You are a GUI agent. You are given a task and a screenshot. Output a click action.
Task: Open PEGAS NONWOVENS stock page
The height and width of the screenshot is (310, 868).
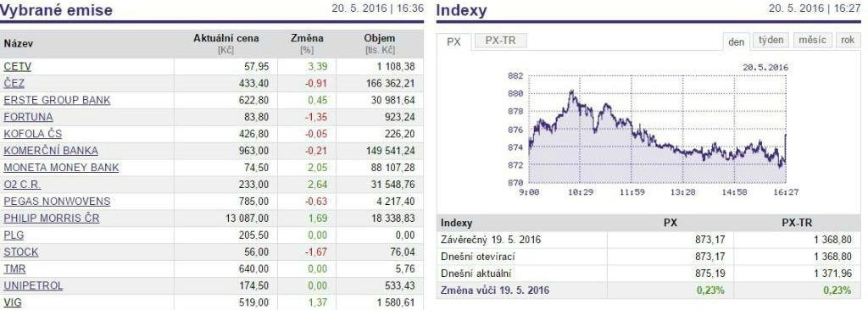57,202
